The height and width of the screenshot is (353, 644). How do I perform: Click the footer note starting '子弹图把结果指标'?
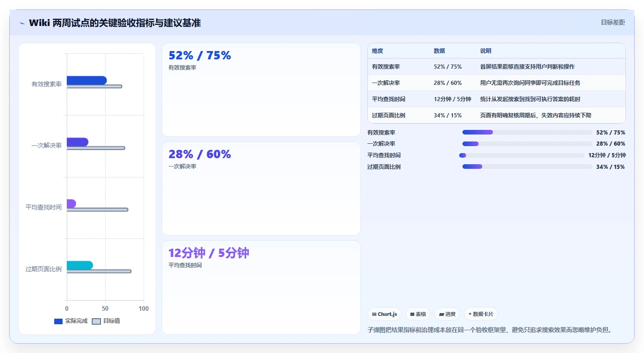coord(490,330)
